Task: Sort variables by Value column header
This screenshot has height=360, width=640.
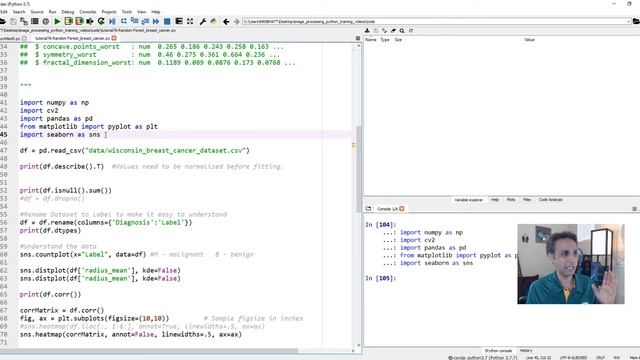Action: coord(529,40)
